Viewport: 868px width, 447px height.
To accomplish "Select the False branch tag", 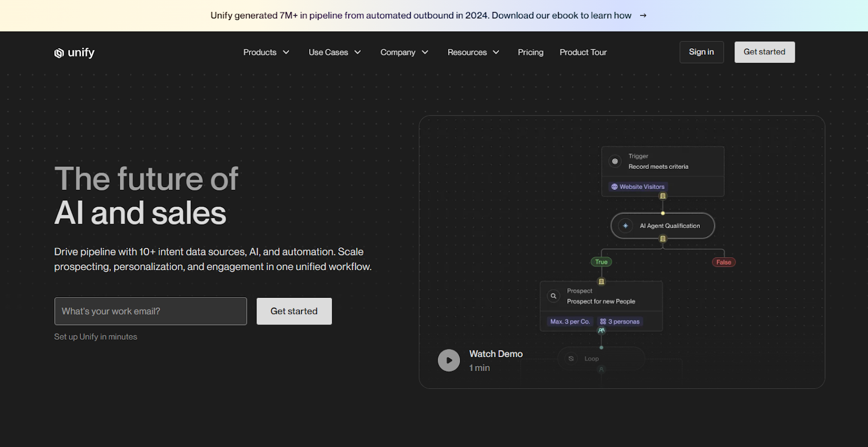I will coord(724,263).
